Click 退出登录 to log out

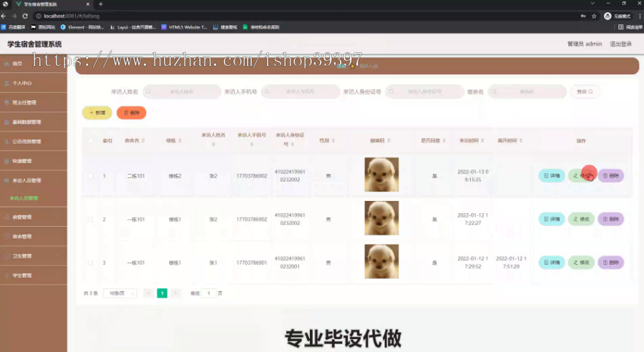(620, 44)
